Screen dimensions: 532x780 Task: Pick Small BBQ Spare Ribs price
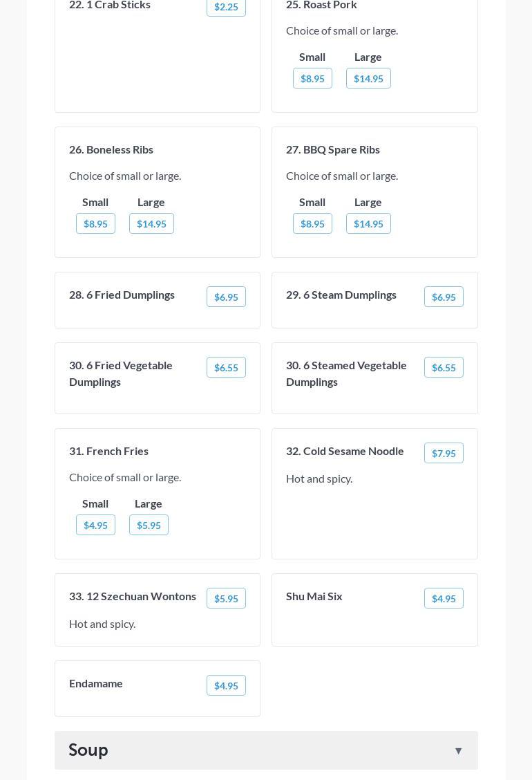pos(312,223)
